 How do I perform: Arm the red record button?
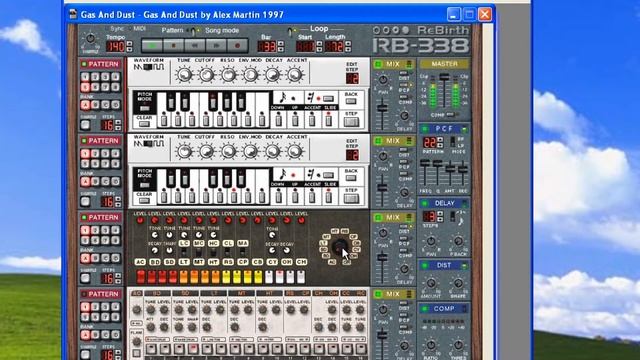237,46
